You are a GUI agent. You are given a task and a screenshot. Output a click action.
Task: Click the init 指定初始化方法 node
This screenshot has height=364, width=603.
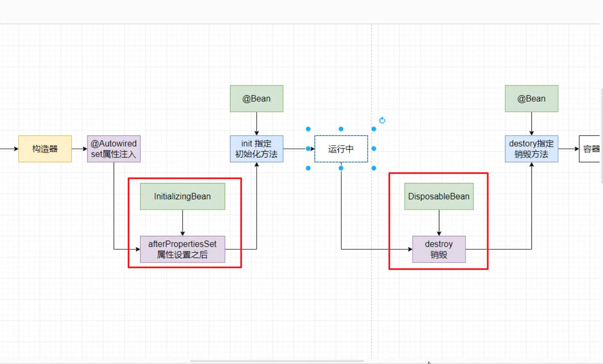[256, 149]
